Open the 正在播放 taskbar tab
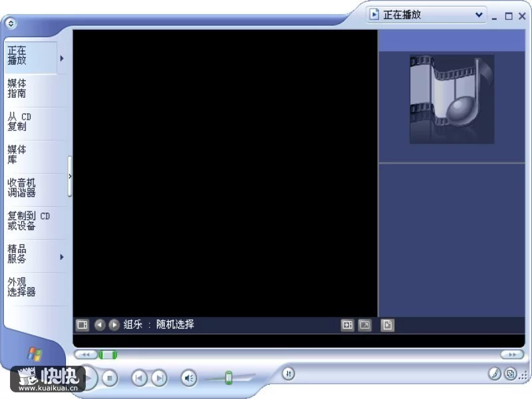 coord(31,57)
